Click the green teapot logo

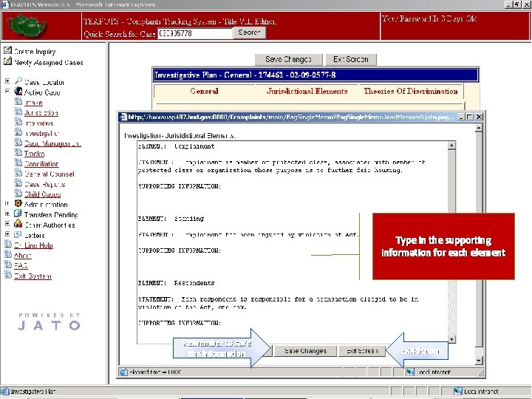pyautogui.click(x=27, y=25)
